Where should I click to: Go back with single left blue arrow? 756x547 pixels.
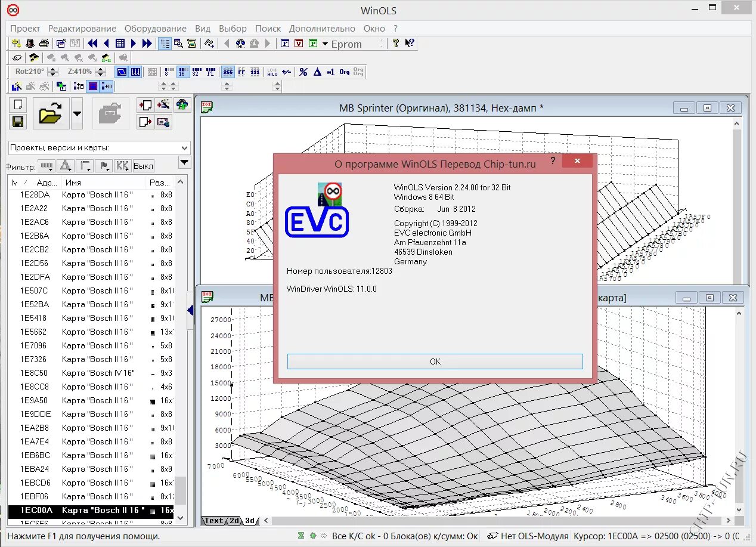point(106,43)
